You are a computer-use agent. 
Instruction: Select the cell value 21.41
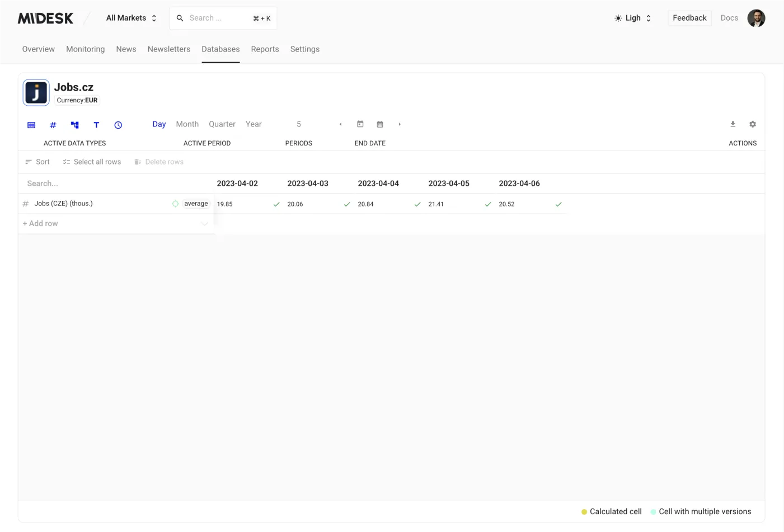(x=436, y=204)
